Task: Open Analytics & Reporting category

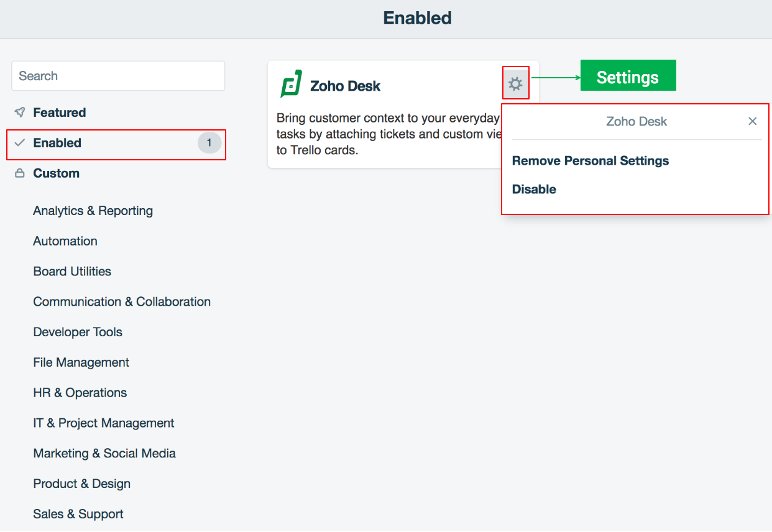Action: (x=93, y=211)
